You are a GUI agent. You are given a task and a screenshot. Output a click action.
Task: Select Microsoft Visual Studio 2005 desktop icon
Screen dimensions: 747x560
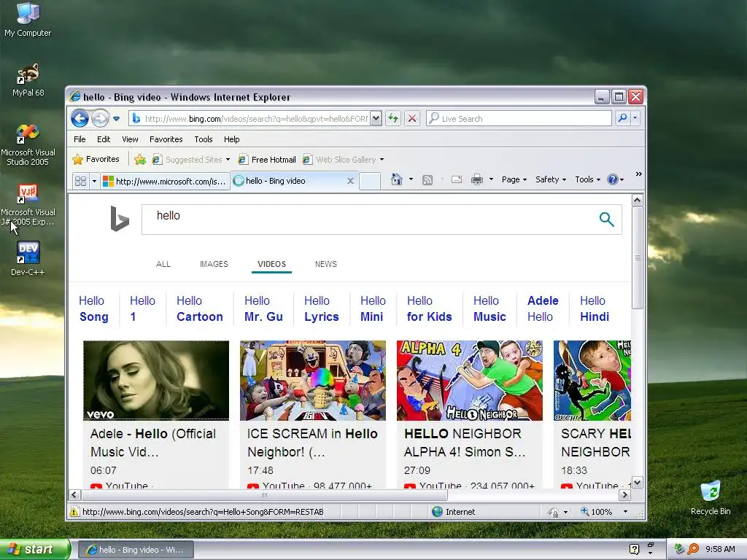[28, 145]
